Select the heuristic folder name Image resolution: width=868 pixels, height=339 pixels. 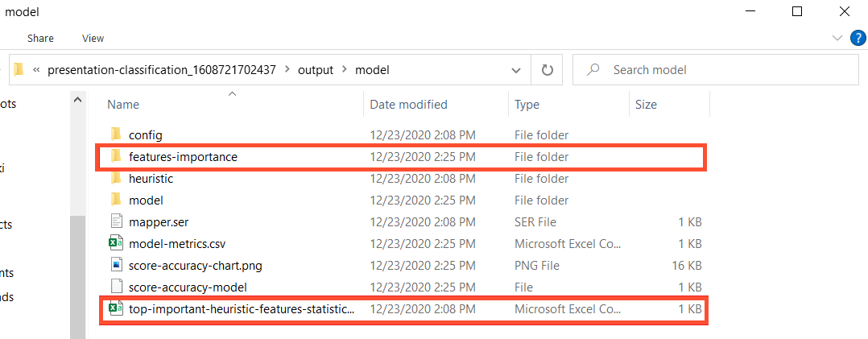point(151,179)
